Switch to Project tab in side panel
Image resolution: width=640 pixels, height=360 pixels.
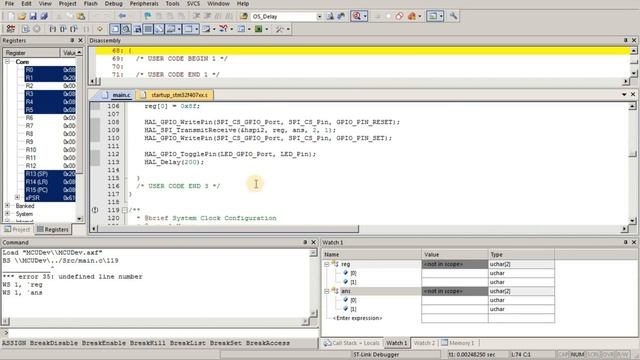point(17,229)
